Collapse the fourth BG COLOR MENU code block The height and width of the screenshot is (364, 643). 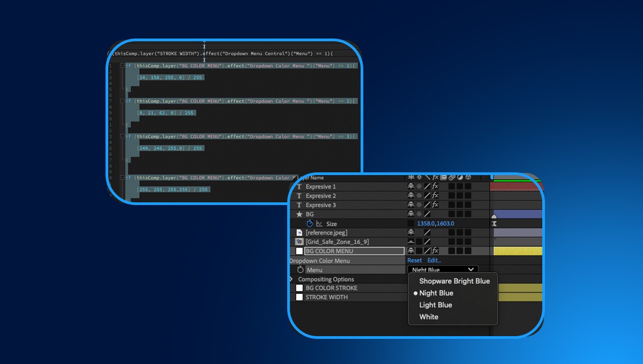click(x=122, y=178)
